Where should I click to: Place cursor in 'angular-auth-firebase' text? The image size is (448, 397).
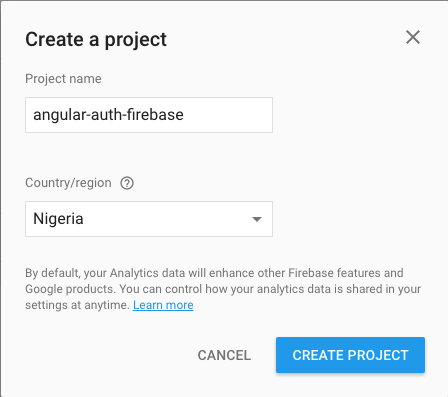(108, 115)
